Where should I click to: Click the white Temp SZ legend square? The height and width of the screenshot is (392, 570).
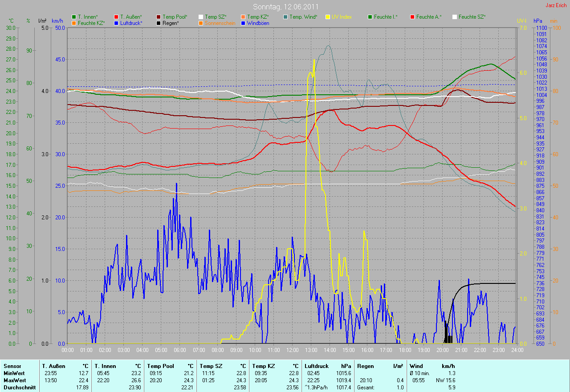click(201, 17)
